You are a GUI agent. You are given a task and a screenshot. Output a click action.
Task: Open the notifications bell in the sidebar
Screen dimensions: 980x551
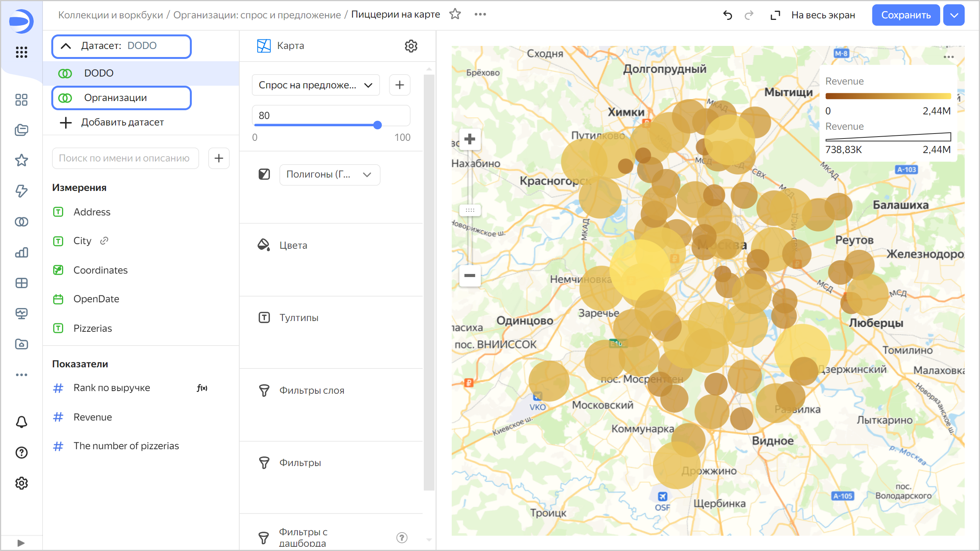coord(21,422)
